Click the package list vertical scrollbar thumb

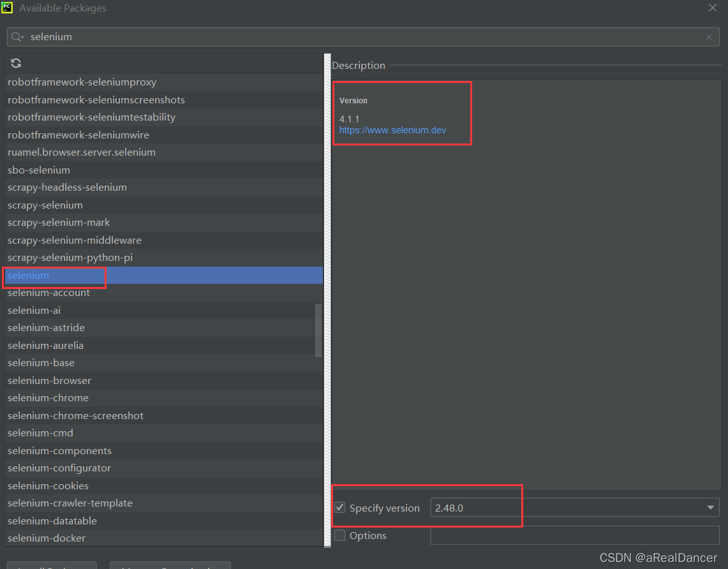pos(318,330)
